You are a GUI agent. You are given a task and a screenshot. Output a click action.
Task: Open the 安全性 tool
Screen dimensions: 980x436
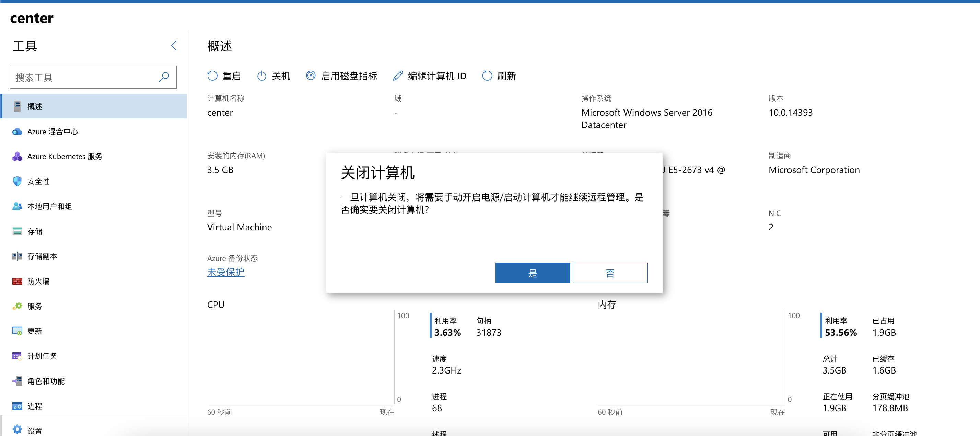pos(38,181)
